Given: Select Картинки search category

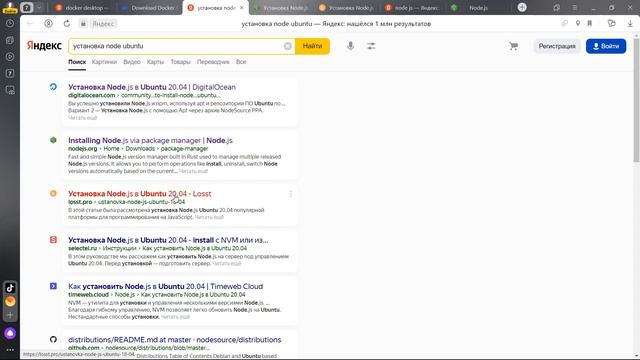Looking at the screenshot, I should [104, 62].
